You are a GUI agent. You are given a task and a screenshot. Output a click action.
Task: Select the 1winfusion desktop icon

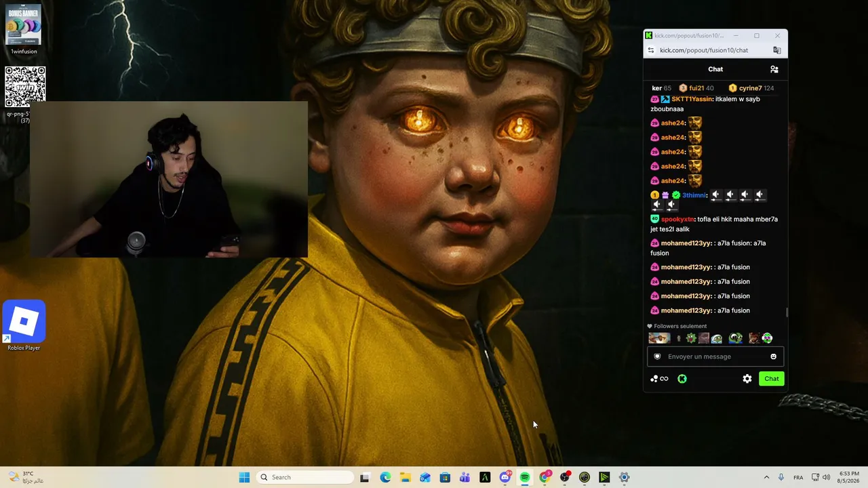tap(24, 29)
